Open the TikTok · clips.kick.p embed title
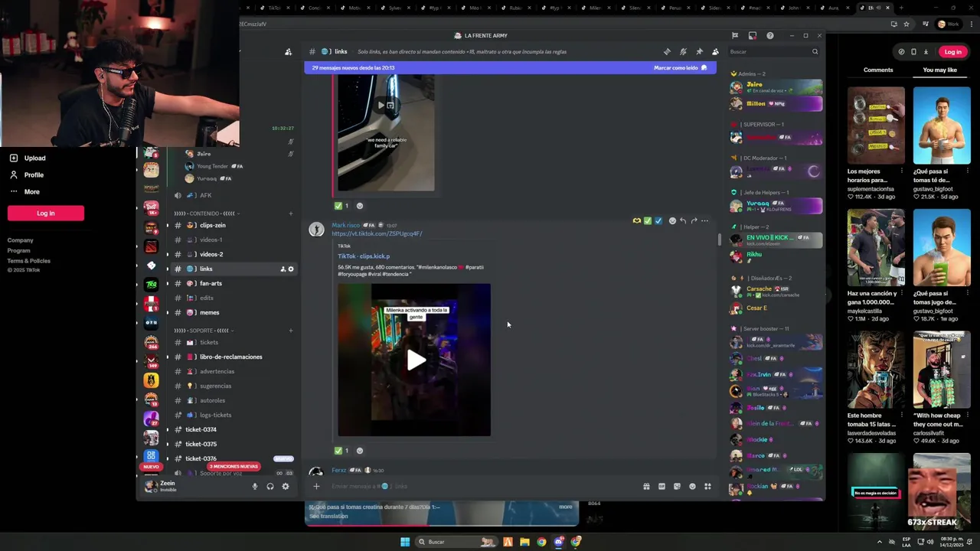Image resolution: width=980 pixels, height=551 pixels. [364, 256]
